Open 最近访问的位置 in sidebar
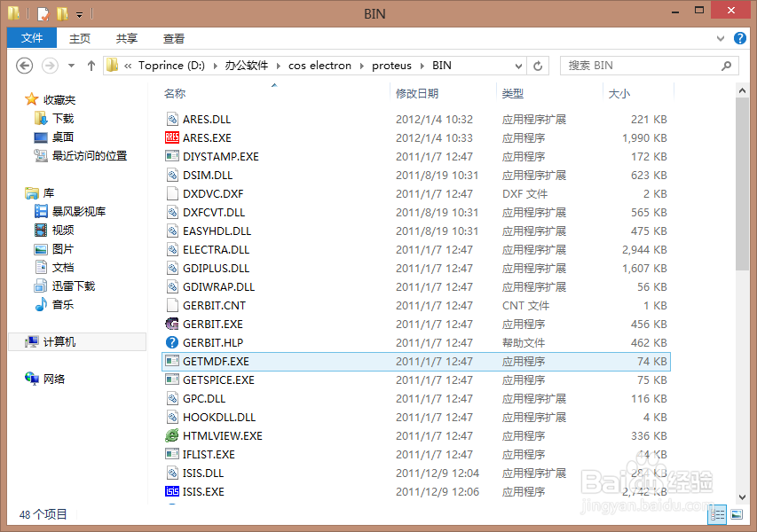The image size is (757, 532). tap(90, 156)
